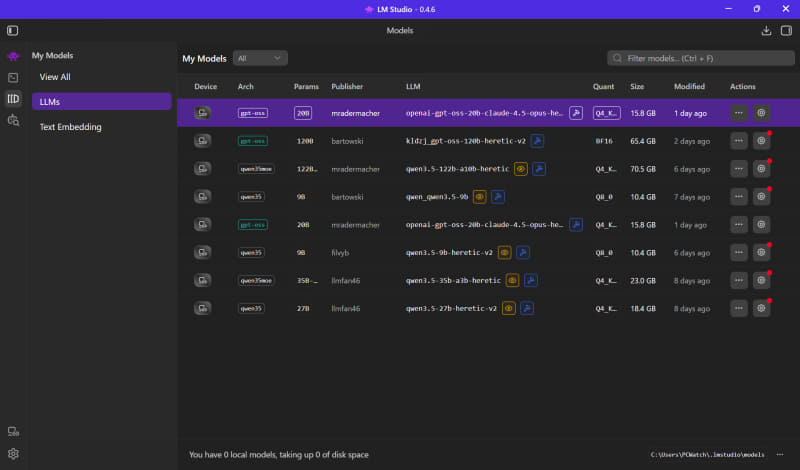Open the Chat section in sidebar
The image size is (800, 470).
[x=13, y=56]
